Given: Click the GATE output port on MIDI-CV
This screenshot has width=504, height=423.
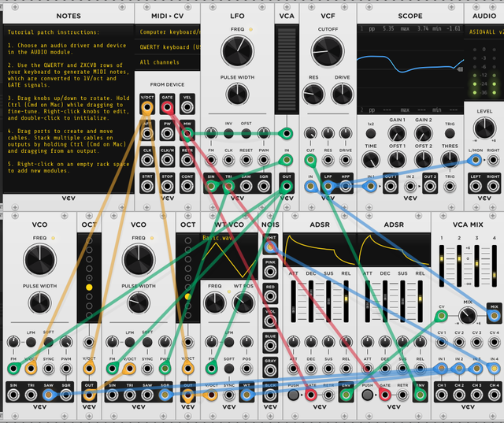Looking at the screenshot, I should (x=167, y=107).
